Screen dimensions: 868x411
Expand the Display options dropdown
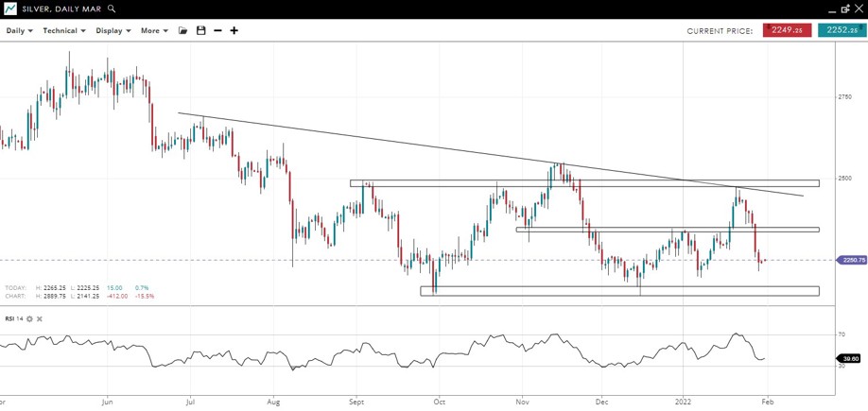(x=113, y=30)
